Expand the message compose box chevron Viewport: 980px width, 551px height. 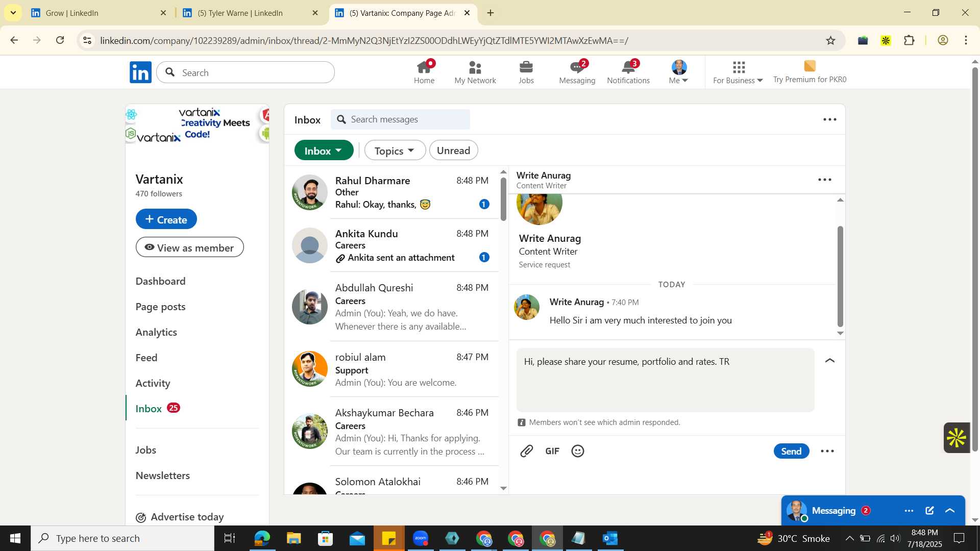tap(830, 361)
